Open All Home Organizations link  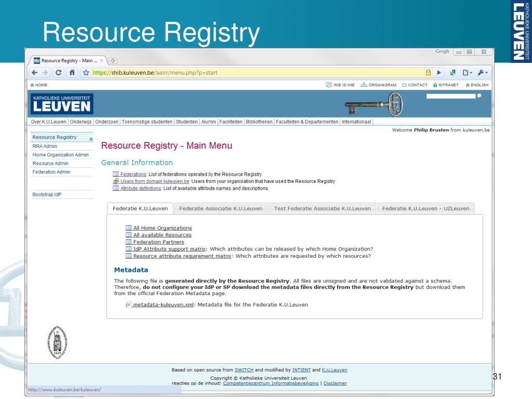[x=163, y=228]
